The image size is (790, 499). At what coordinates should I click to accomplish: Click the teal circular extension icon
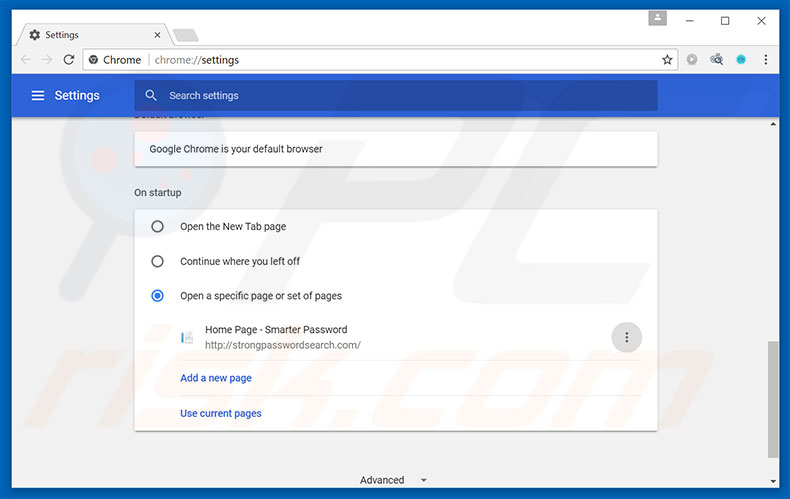[741, 59]
